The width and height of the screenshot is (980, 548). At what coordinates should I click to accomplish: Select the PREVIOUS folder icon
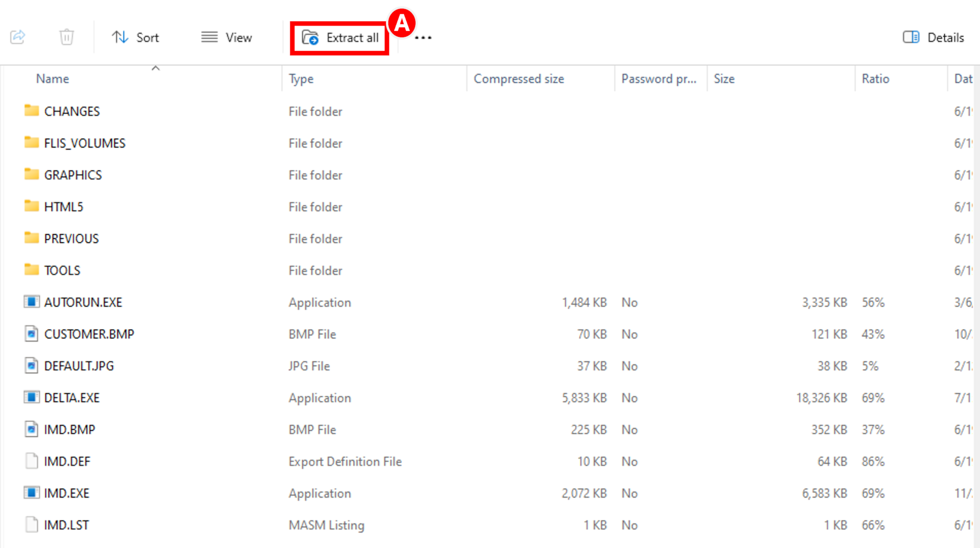click(x=32, y=238)
